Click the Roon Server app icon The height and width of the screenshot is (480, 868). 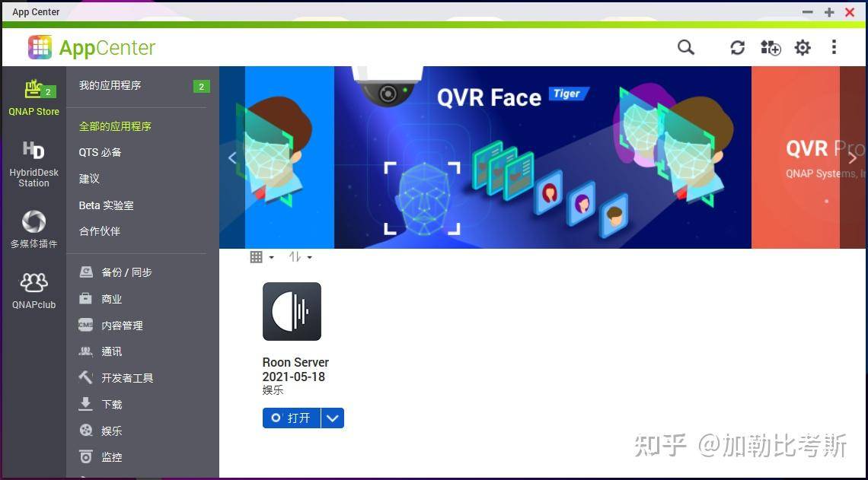(x=292, y=311)
